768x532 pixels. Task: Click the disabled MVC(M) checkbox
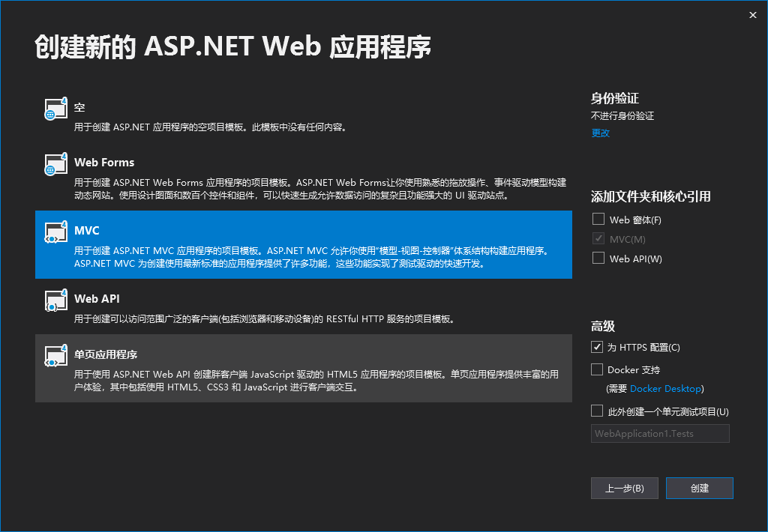click(x=598, y=238)
